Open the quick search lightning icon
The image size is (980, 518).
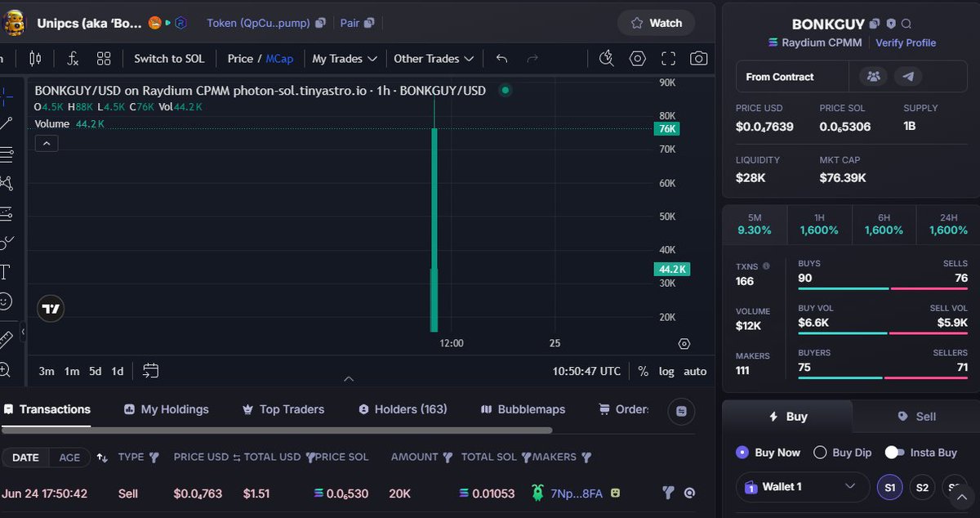point(606,59)
